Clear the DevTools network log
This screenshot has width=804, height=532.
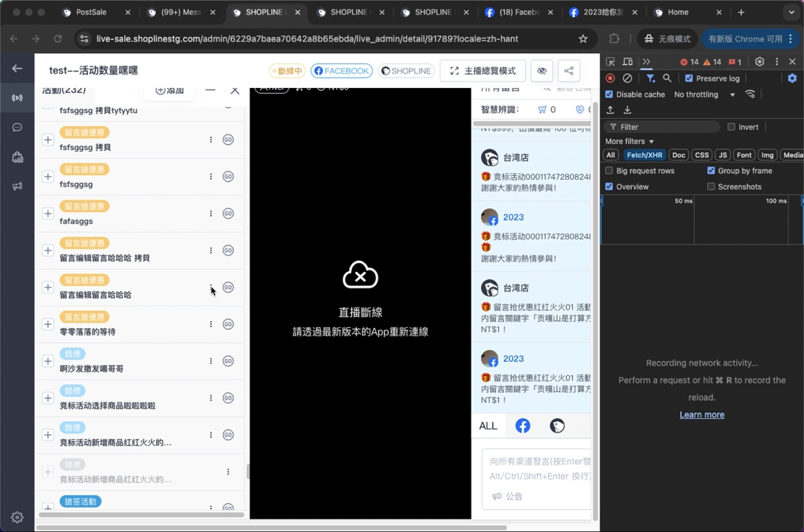click(627, 78)
